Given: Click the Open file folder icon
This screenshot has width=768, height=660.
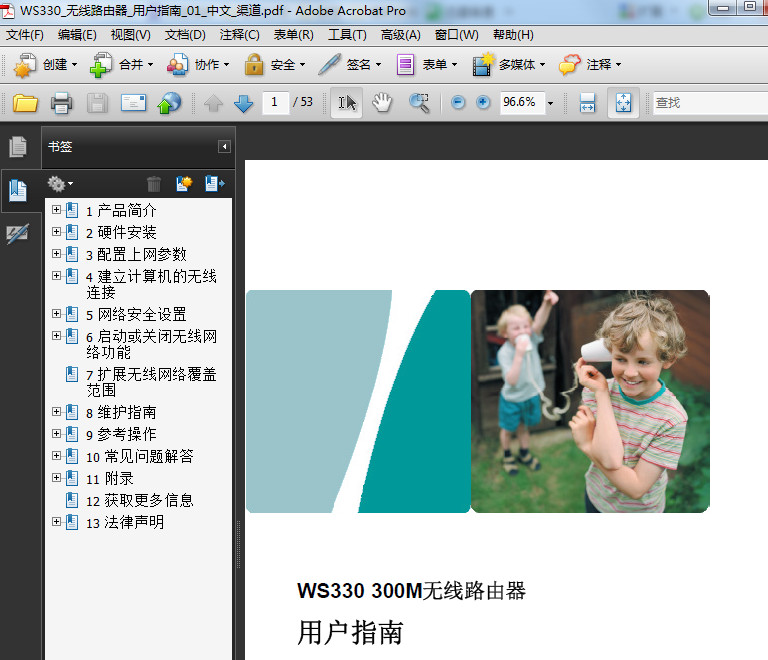Looking at the screenshot, I should (x=25, y=103).
